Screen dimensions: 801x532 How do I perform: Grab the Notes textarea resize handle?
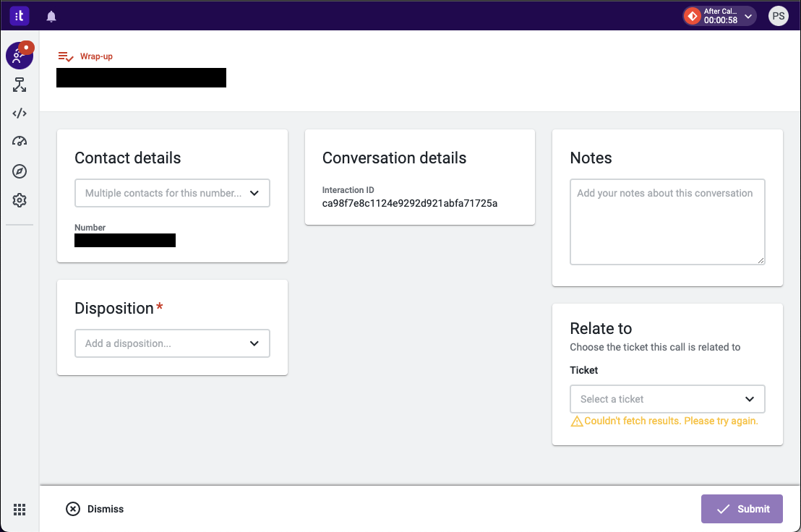tap(761, 260)
